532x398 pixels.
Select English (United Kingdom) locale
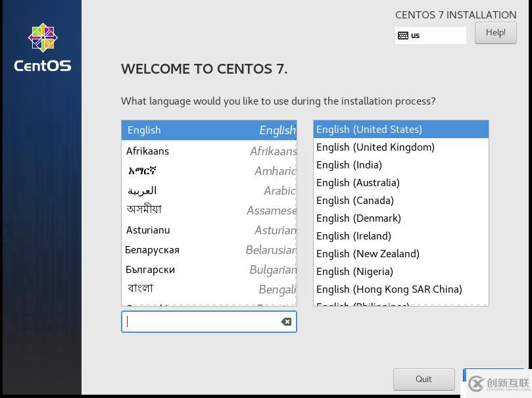[375, 147]
